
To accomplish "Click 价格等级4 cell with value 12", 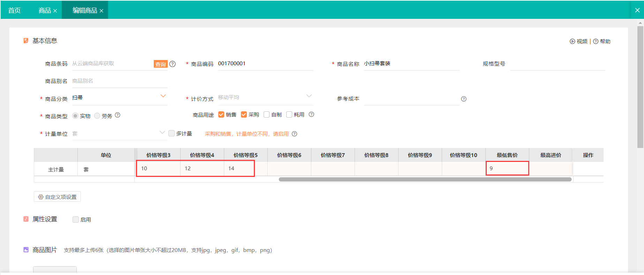I will coord(202,169).
